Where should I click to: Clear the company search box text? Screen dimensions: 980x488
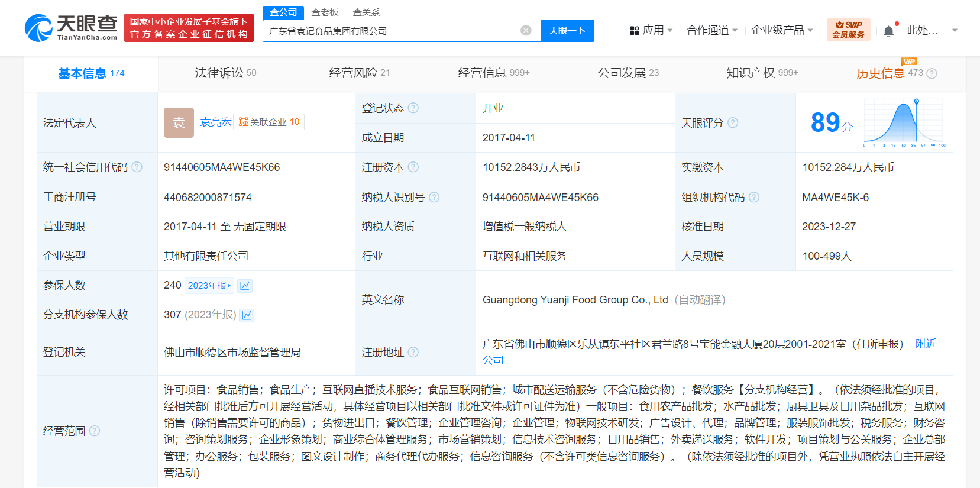pos(525,31)
